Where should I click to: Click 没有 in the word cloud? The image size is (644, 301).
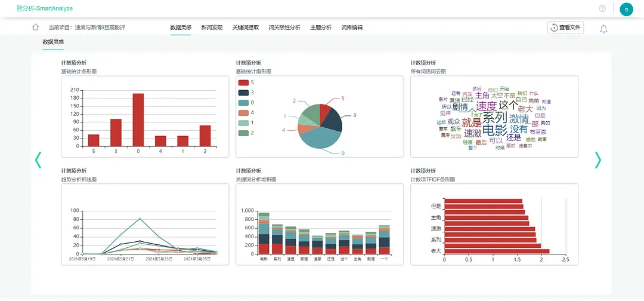coord(518,129)
